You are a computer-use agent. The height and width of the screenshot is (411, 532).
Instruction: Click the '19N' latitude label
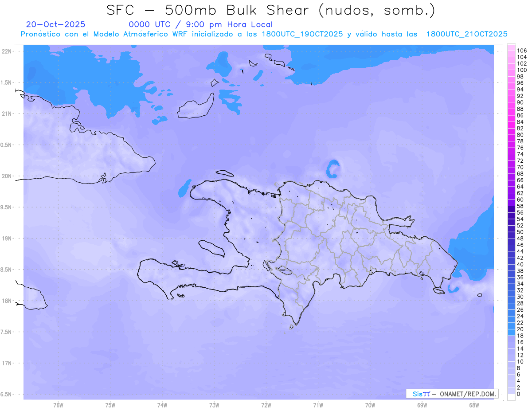7,238
